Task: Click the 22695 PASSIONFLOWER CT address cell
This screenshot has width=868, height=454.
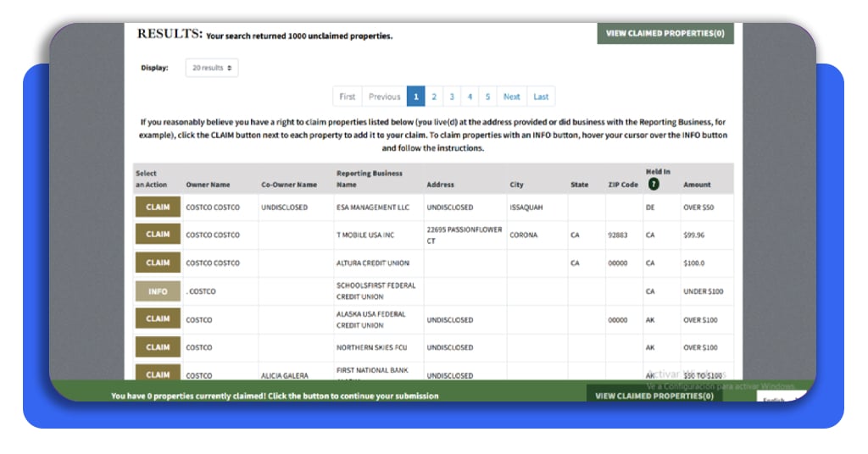Action: (464, 235)
